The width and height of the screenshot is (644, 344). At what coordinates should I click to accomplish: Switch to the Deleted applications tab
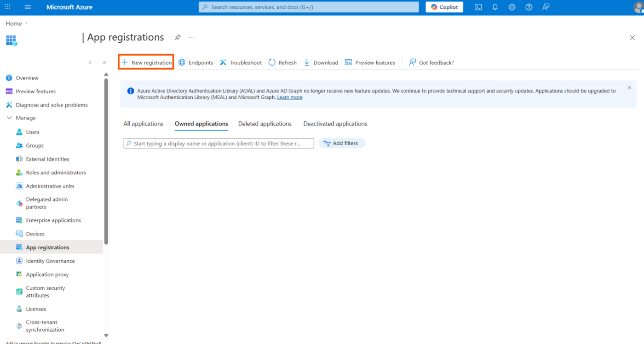265,124
